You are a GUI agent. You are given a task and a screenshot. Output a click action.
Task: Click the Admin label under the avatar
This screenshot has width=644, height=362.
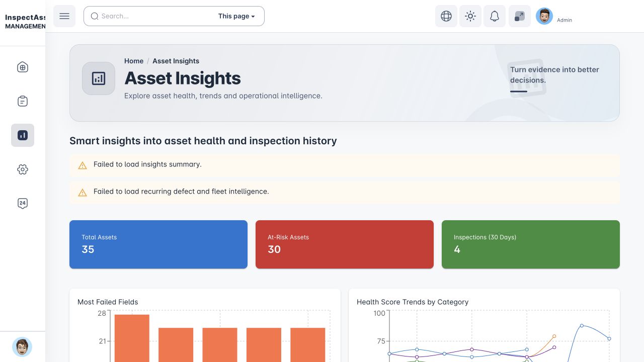click(565, 20)
